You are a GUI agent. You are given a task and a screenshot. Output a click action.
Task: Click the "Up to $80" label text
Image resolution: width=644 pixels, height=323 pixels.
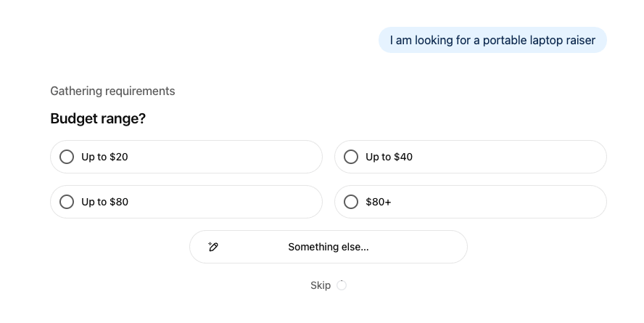pyautogui.click(x=104, y=202)
